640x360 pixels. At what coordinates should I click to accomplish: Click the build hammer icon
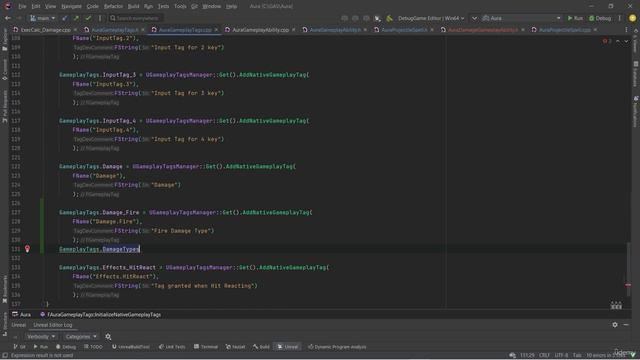click(x=389, y=18)
